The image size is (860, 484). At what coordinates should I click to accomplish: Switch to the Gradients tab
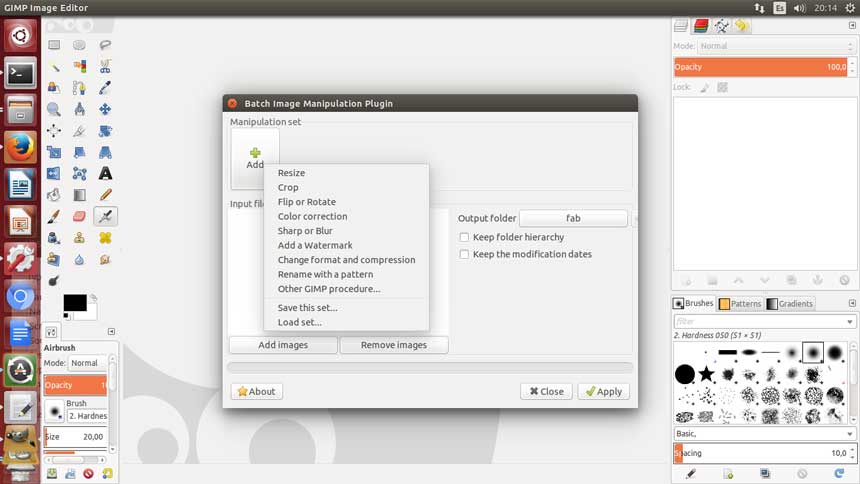point(789,303)
